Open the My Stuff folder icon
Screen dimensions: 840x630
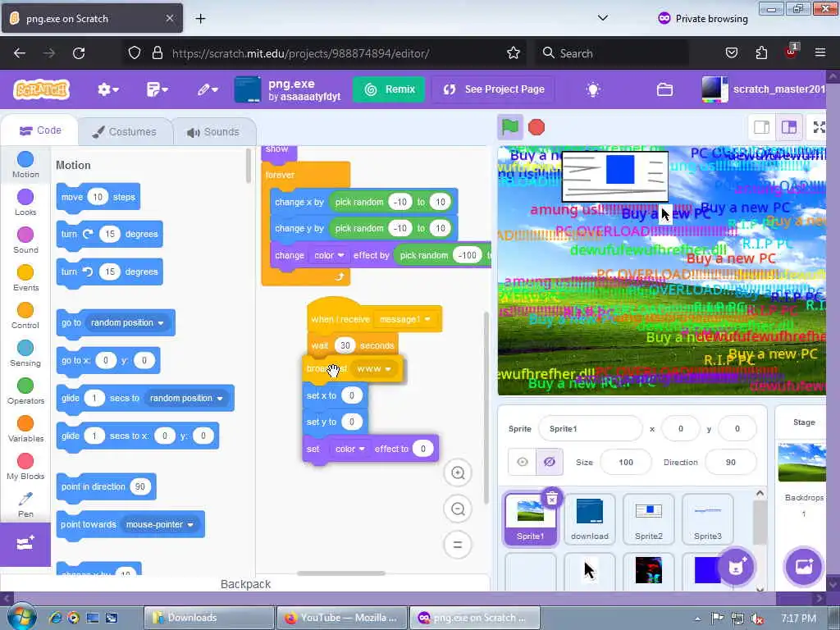(x=664, y=89)
